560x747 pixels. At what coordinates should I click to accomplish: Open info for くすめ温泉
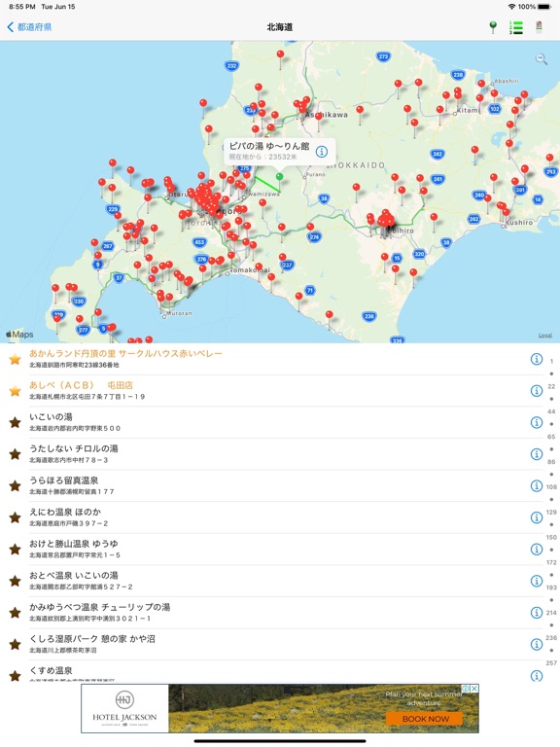(x=537, y=676)
